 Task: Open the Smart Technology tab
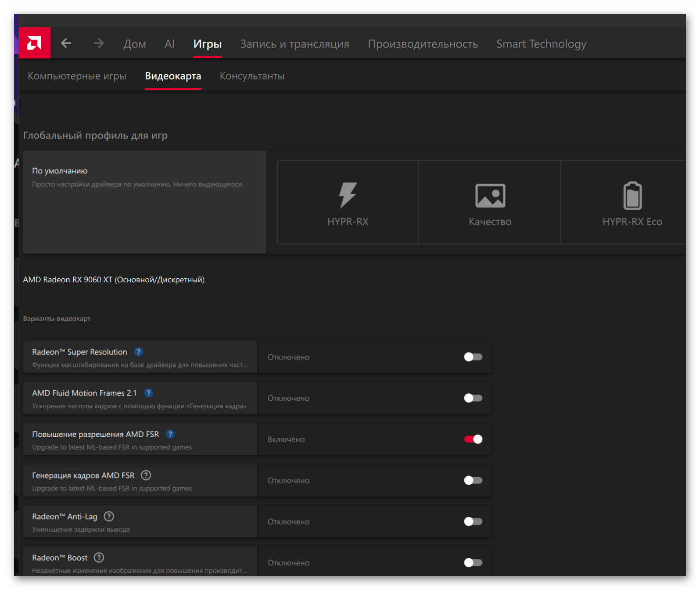tap(541, 44)
